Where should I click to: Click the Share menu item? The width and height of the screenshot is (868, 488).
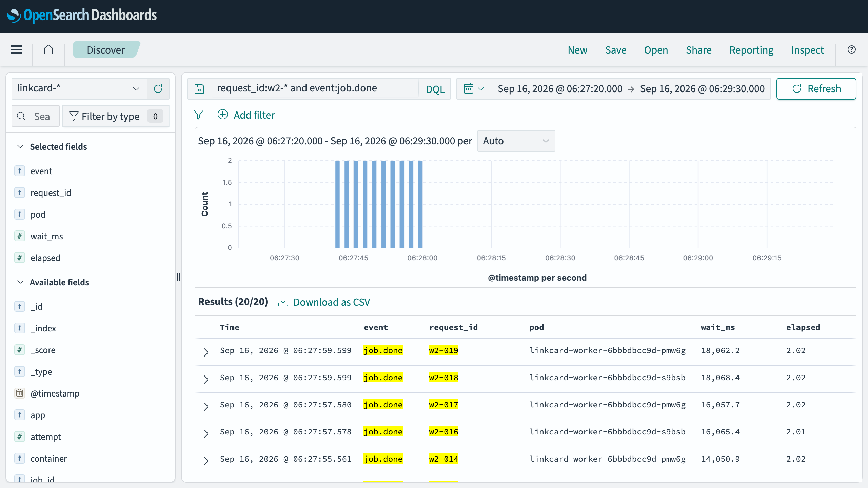(698, 50)
